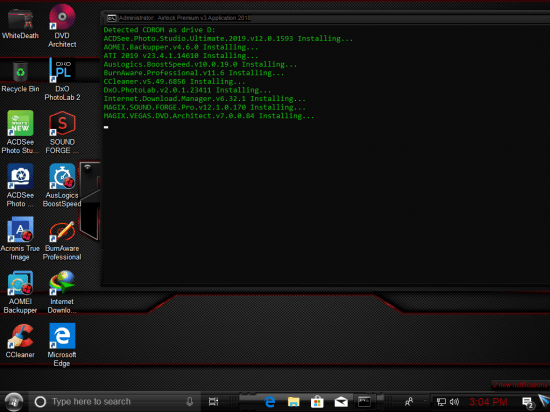This screenshot has height=412, width=550.
Task: Open AOMEI Backupper shortcut
Action: pyautogui.click(x=20, y=292)
